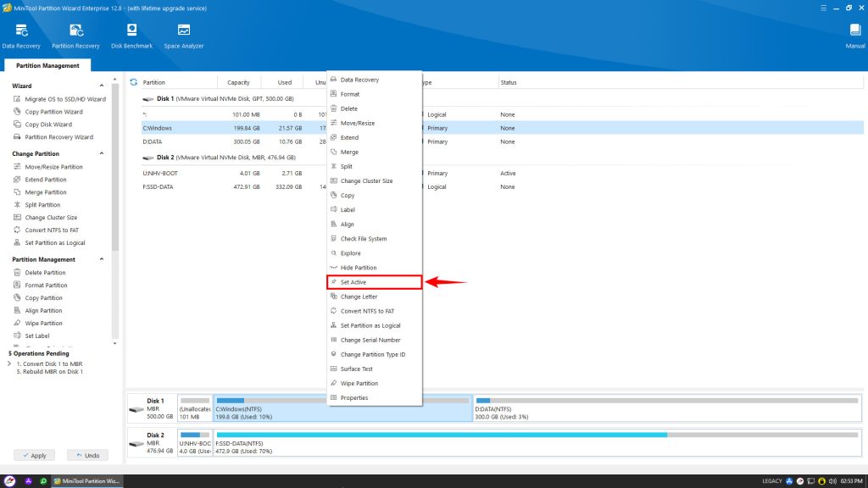Select Move/Resize in the context menu
This screenshot has height=488, width=868.
(374, 123)
